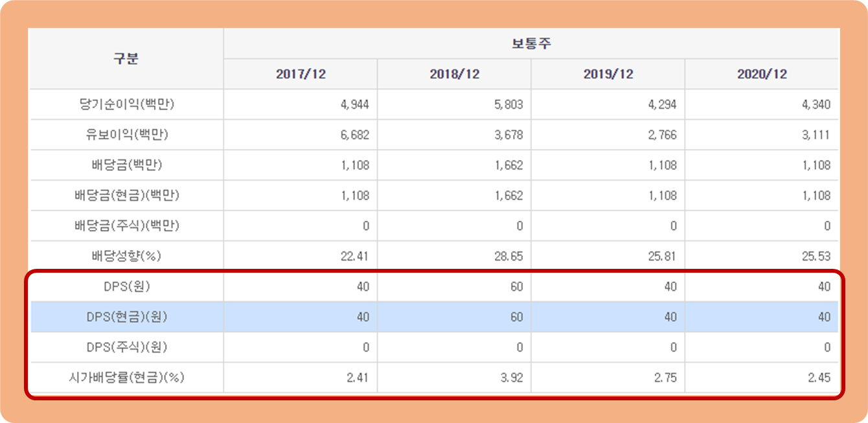Viewport: 868px width, 423px height.
Task: Click DPS(원) value 60 under 2018/12
Action: (x=516, y=286)
